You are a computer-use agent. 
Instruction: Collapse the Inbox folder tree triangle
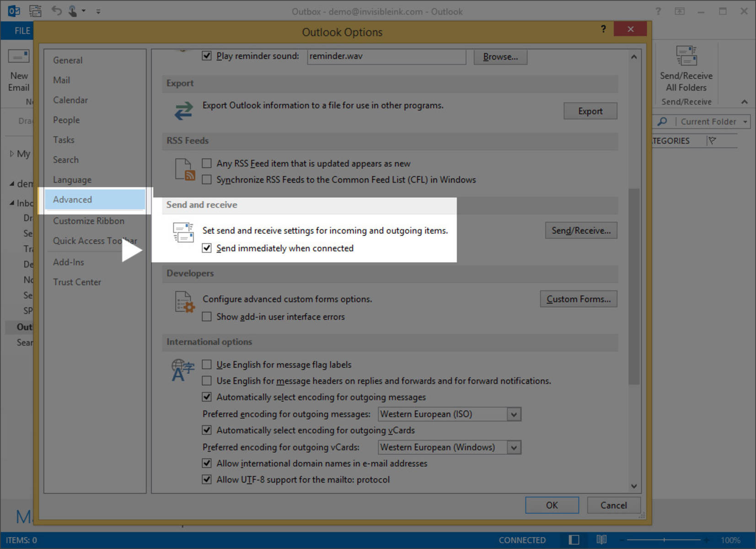12,203
